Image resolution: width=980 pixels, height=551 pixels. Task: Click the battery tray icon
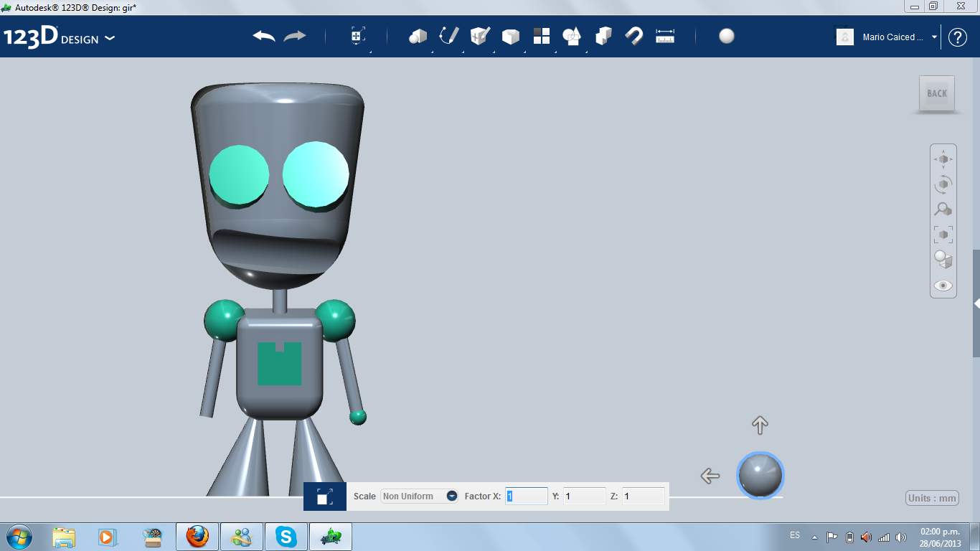click(849, 537)
